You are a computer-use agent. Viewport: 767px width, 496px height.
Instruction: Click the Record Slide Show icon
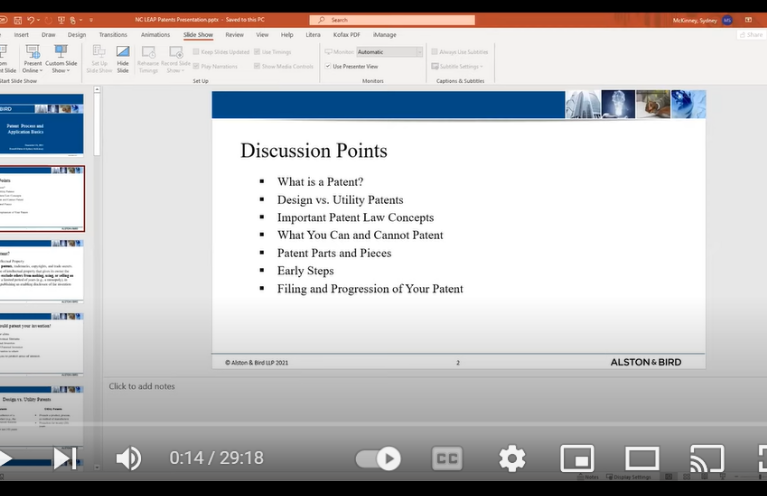(176, 52)
